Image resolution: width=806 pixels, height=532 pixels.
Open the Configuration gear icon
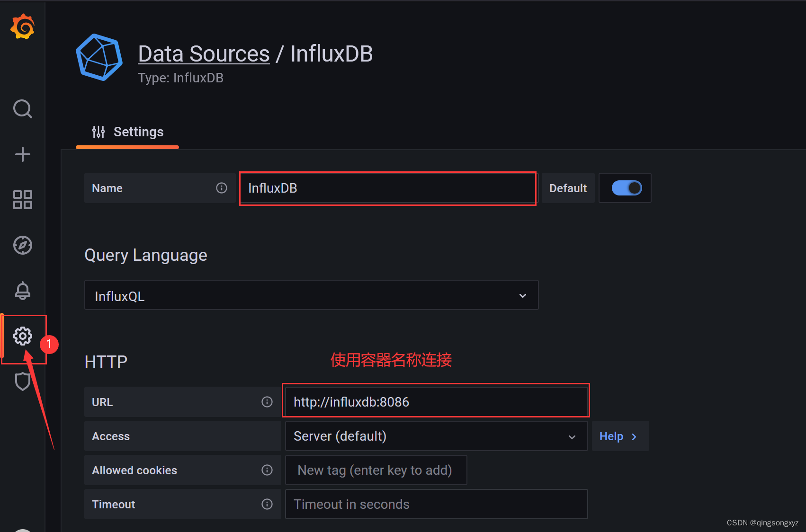[22, 336]
